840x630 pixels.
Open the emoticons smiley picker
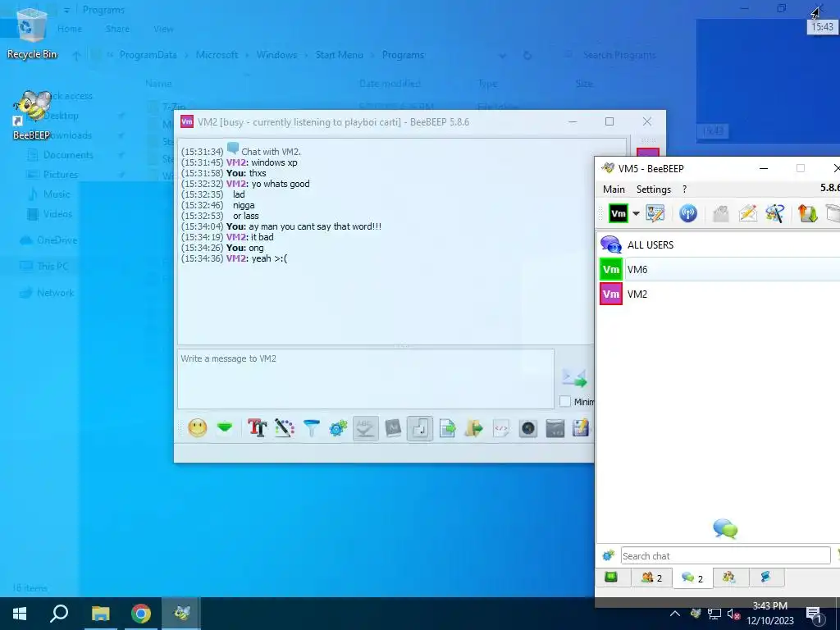(x=197, y=428)
